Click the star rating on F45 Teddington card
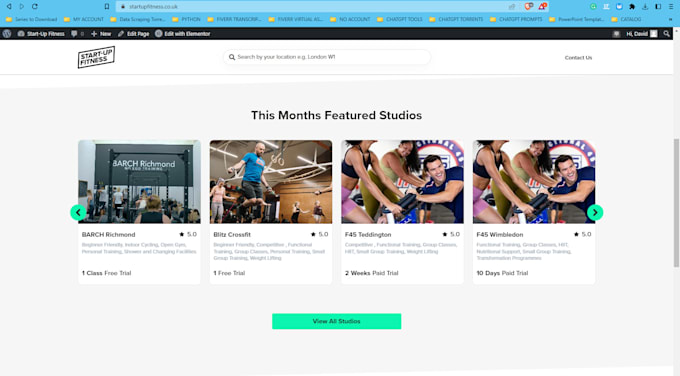Image resolution: width=680 pixels, height=376 pixels. 451,234
